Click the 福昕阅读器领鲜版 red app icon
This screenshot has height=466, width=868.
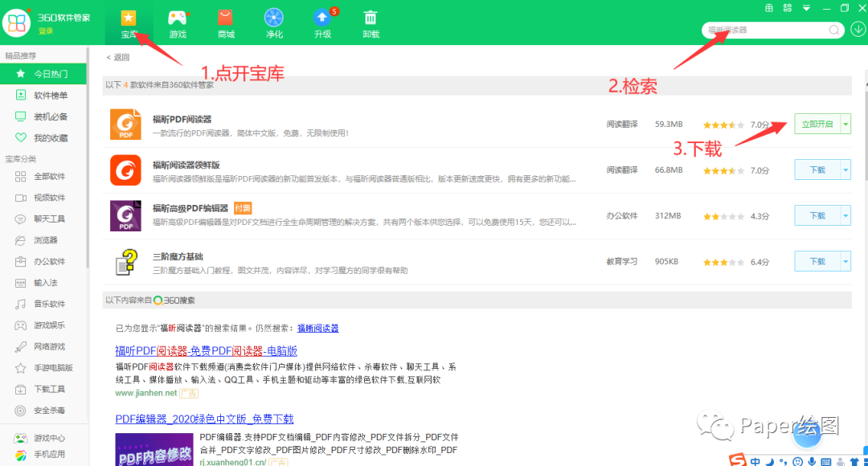125,170
